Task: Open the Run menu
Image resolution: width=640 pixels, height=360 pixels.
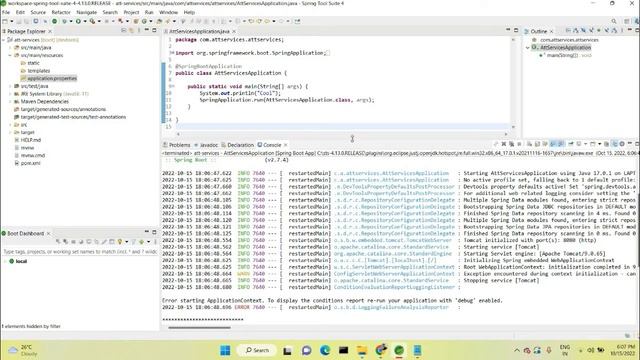Action: coord(149,12)
